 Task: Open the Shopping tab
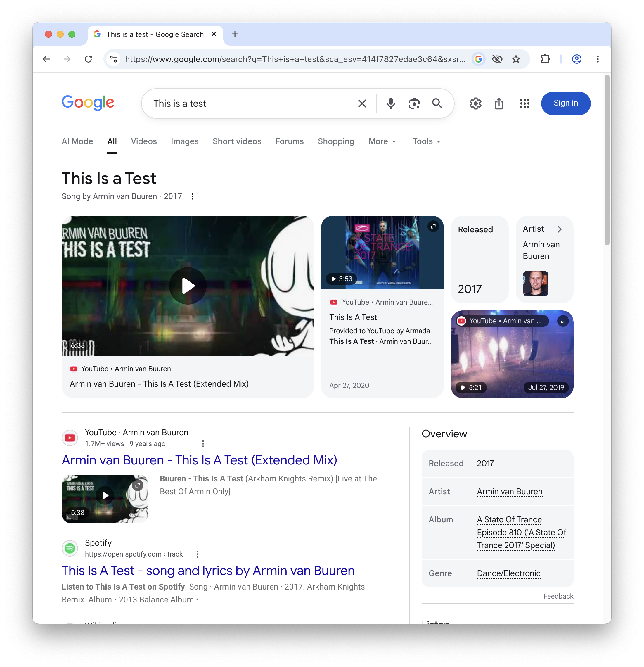pyautogui.click(x=336, y=141)
